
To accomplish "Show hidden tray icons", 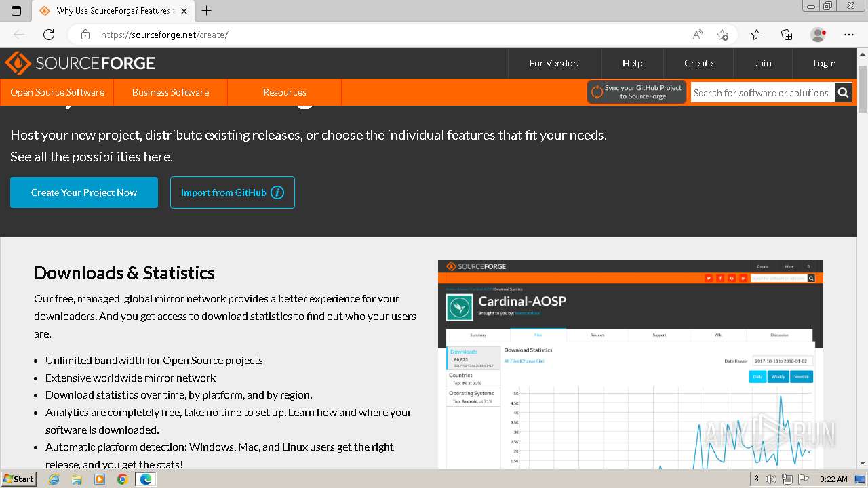I will click(x=756, y=479).
